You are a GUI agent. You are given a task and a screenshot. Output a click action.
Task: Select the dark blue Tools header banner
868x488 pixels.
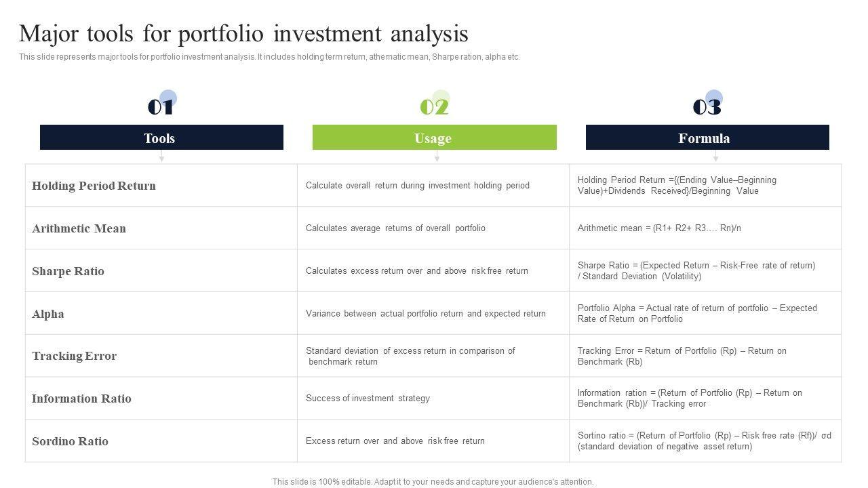161,138
